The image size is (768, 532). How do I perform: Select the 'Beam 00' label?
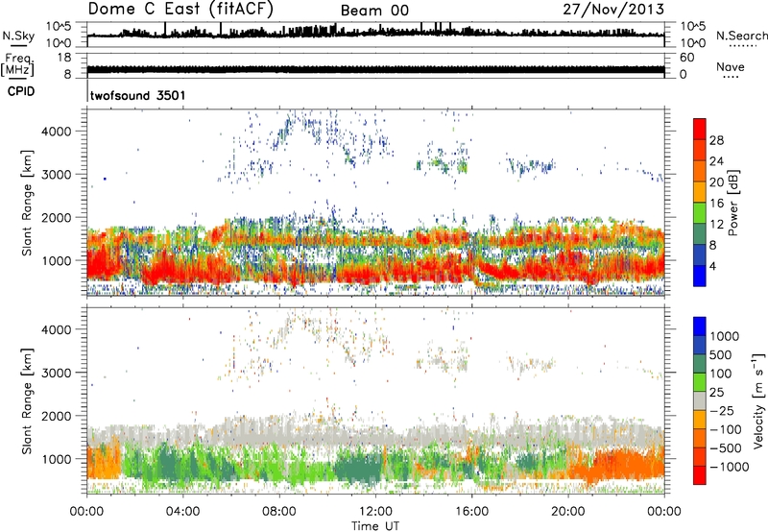coord(374,11)
